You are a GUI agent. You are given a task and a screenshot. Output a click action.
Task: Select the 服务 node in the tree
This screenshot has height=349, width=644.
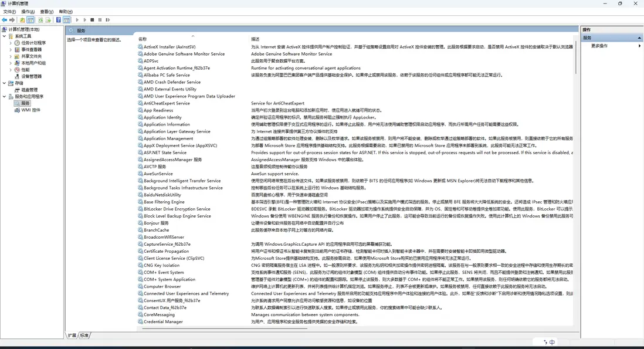(22, 103)
